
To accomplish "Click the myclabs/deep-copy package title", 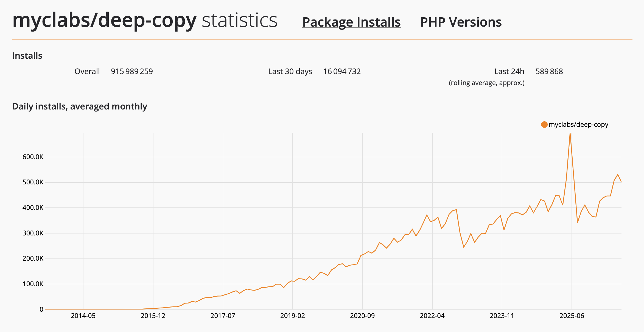I will [x=104, y=20].
